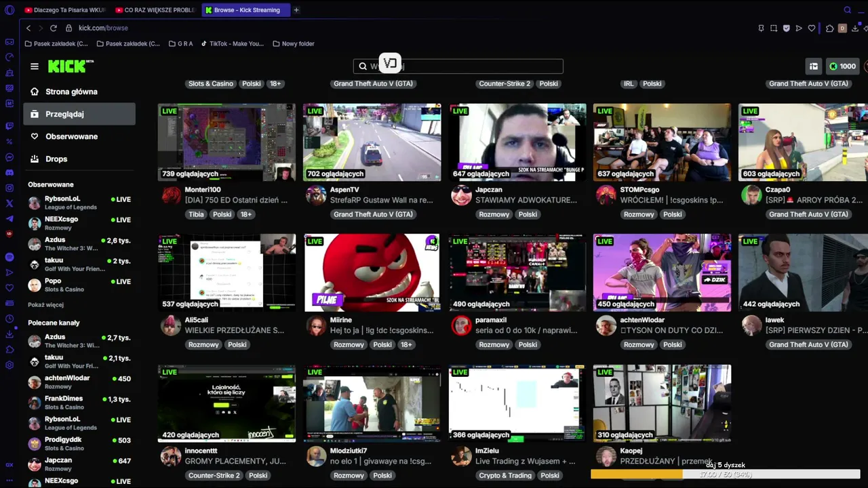Reload the current page
Viewport: 868px width, 488px height.
[x=53, y=28]
